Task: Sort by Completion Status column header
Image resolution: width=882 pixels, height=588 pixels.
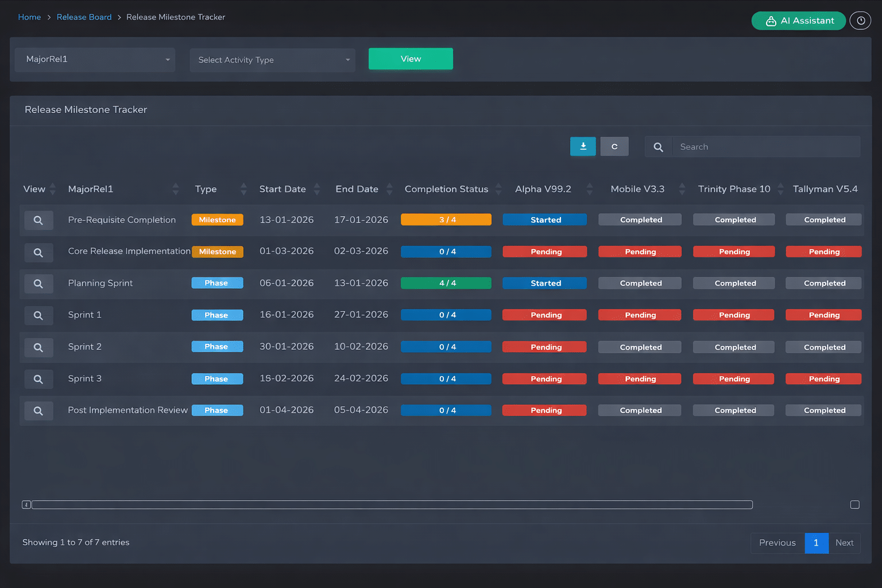Action: [446, 189]
